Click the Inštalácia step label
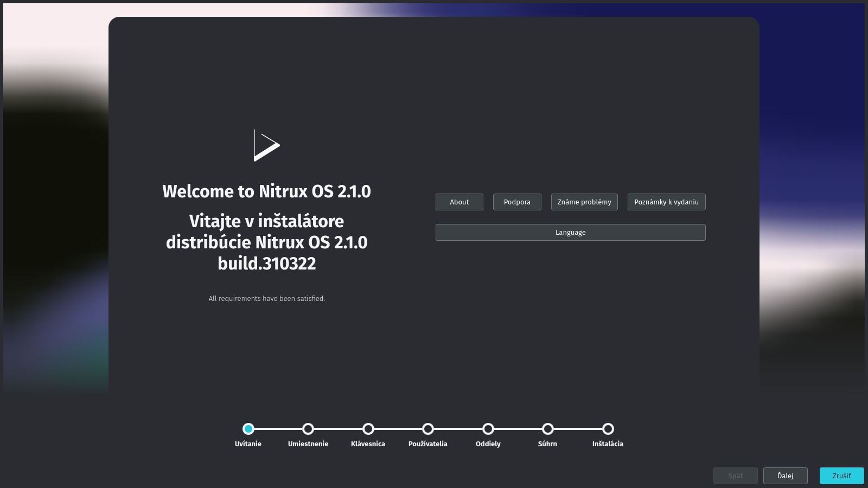 [x=608, y=444]
